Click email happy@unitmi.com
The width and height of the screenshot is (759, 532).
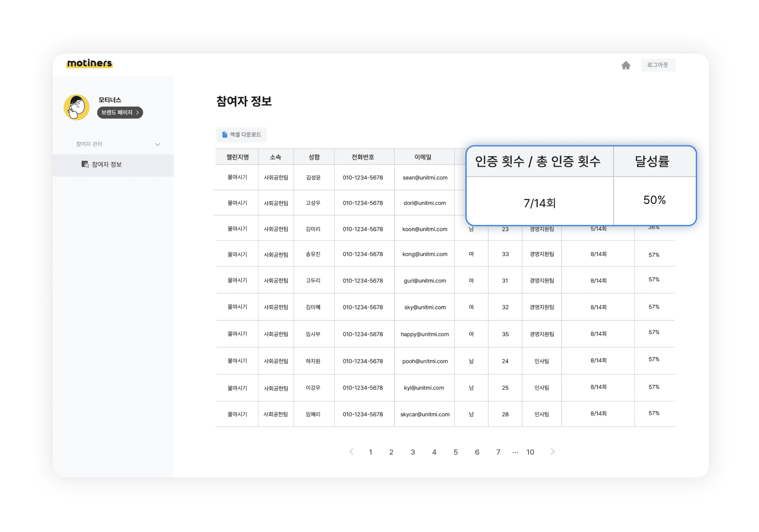425,334
